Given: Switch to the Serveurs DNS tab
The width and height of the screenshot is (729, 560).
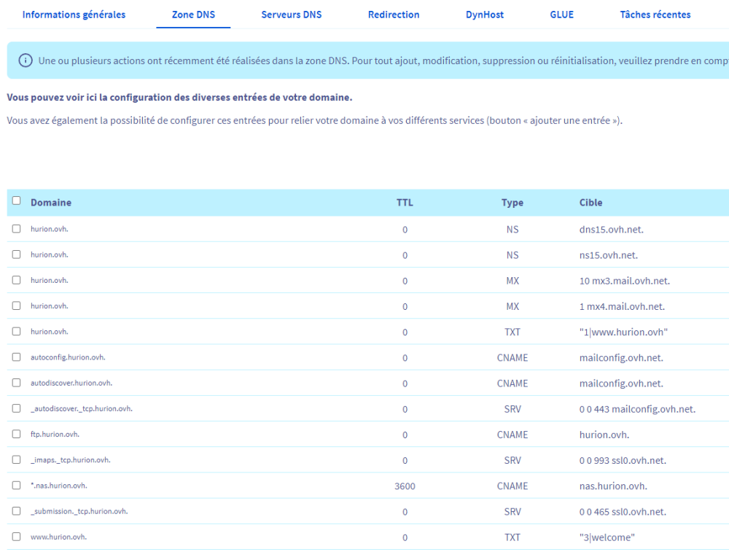Looking at the screenshot, I should (291, 15).
